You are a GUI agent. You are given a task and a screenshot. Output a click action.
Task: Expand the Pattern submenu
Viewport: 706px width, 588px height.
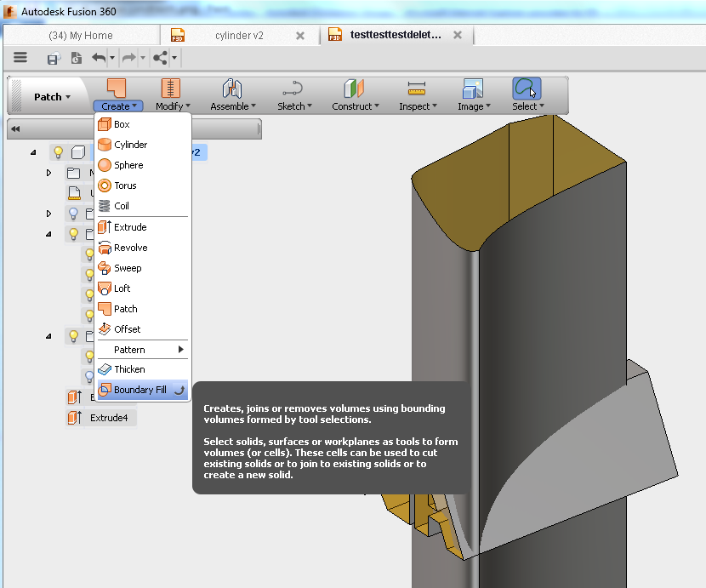[132, 349]
